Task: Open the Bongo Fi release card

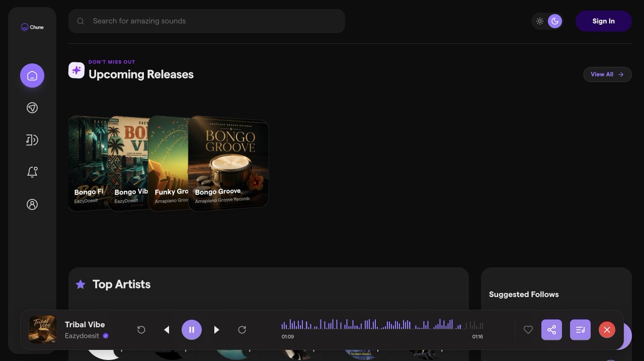Action: (88, 163)
